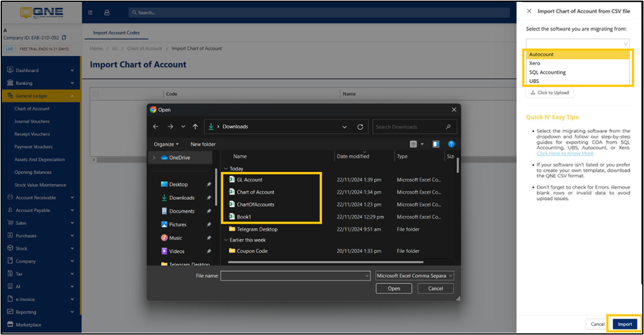The height and width of the screenshot is (335, 644).
Task: Open the Organize menu
Action: tap(166, 144)
